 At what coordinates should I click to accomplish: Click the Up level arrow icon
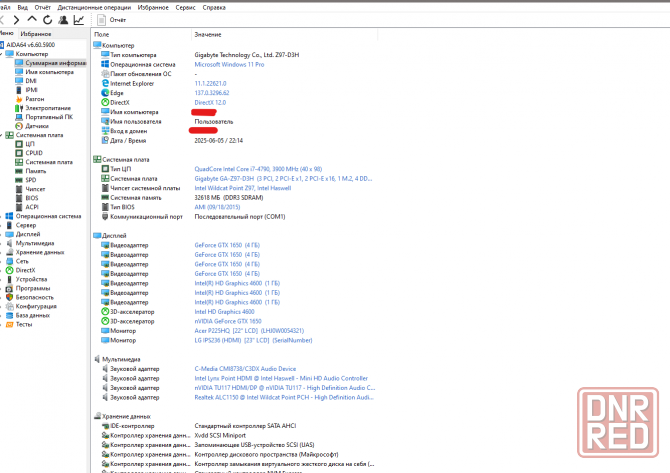[32, 19]
